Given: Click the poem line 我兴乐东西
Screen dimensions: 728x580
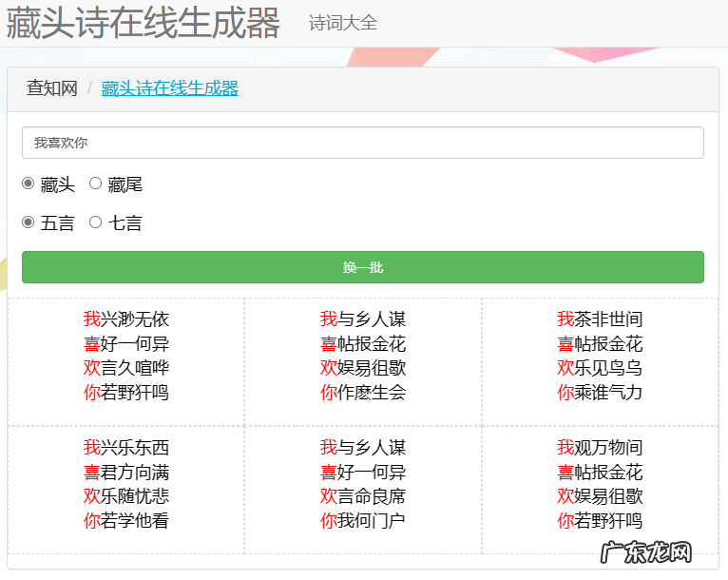Looking at the screenshot, I should (x=125, y=447).
